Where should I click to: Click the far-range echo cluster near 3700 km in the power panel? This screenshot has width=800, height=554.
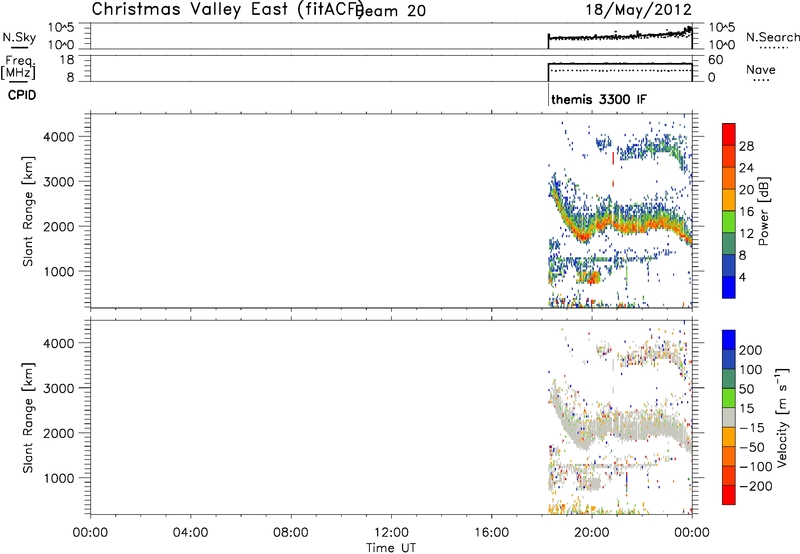tap(653, 147)
